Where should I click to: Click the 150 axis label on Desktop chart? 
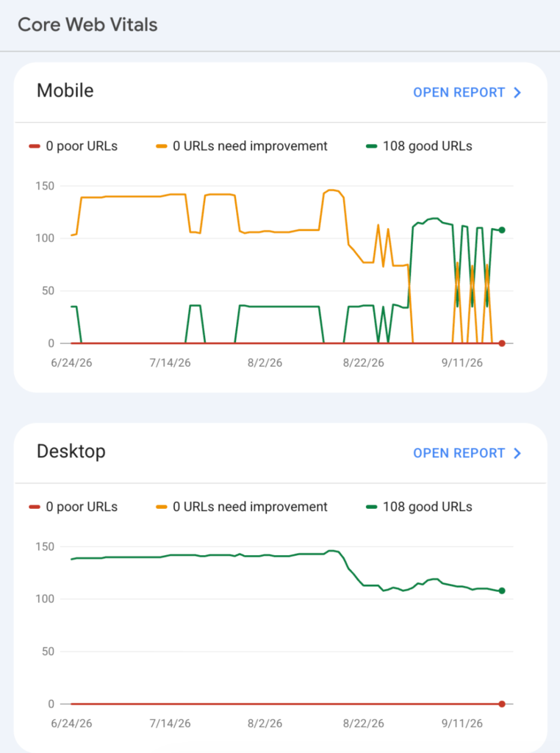(x=45, y=546)
